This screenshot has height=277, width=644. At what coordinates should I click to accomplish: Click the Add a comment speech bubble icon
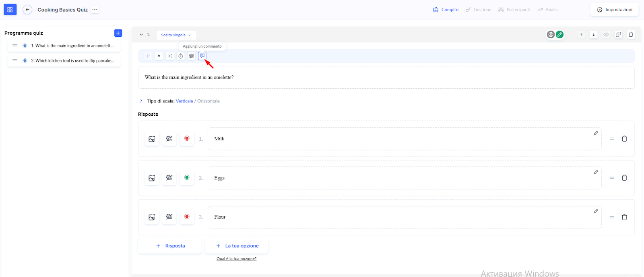pos(202,56)
